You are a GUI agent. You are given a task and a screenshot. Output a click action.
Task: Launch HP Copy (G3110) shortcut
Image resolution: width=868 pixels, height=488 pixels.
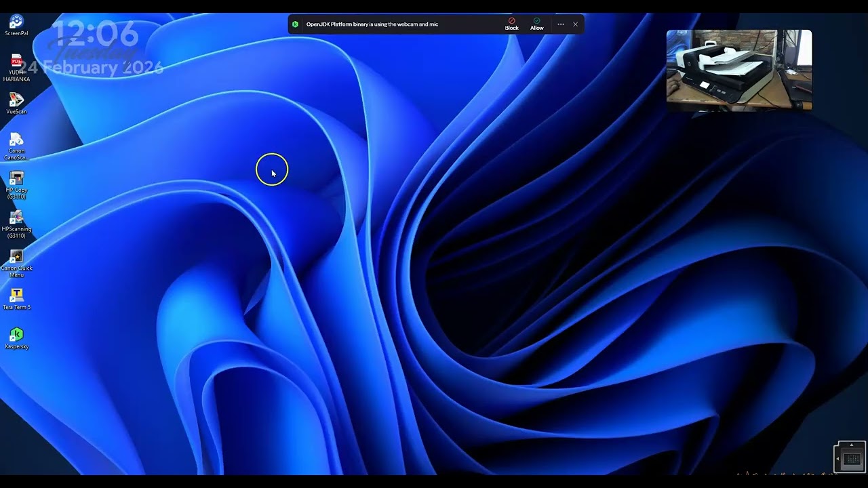click(16, 185)
